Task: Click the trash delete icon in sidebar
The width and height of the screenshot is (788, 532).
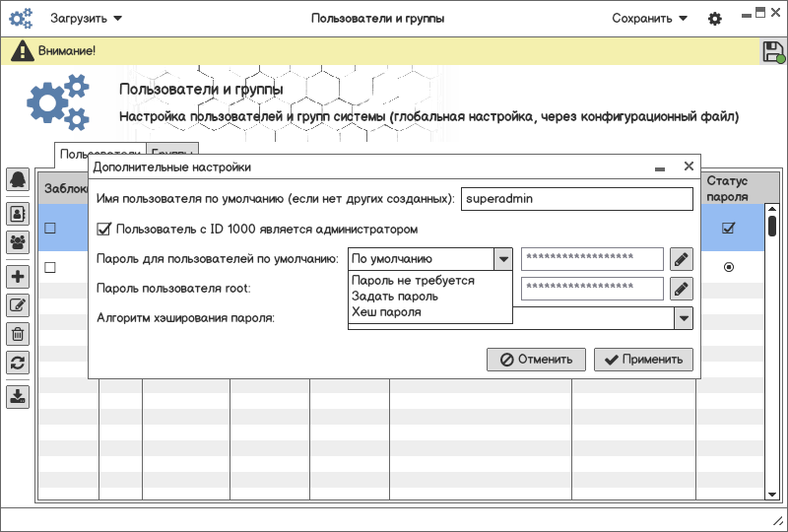Action: click(18, 335)
